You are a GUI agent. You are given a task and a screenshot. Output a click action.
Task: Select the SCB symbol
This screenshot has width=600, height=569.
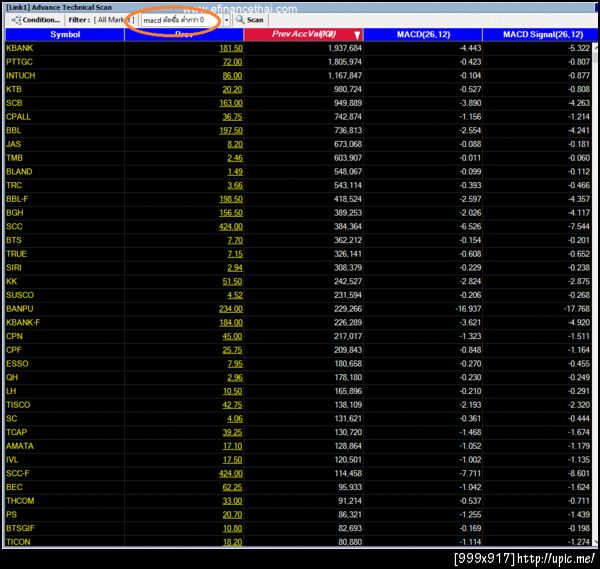point(14,103)
